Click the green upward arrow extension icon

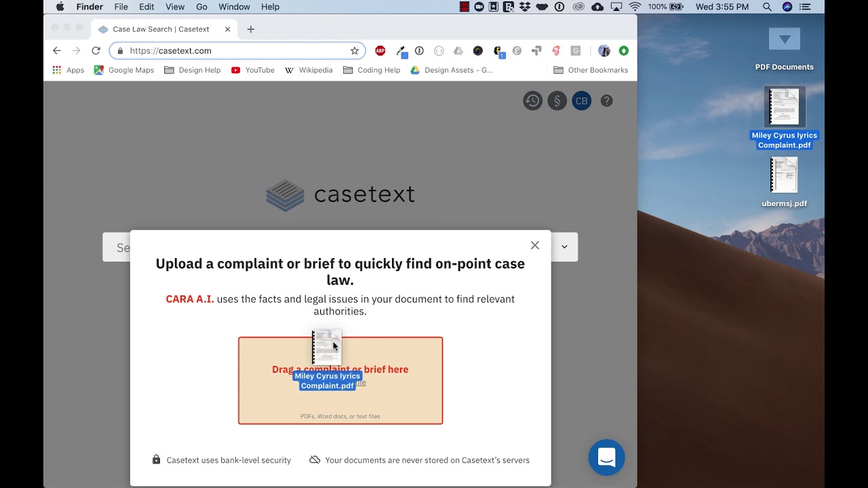point(624,51)
